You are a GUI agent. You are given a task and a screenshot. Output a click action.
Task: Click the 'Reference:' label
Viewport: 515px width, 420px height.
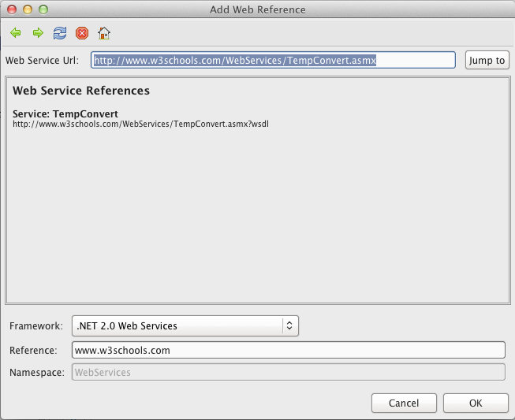[33, 350]
